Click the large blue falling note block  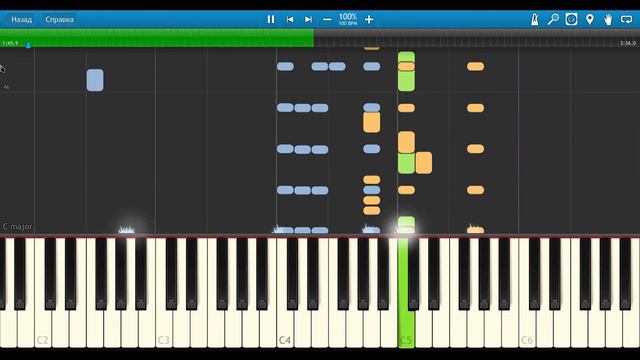[x=95, y=80]
